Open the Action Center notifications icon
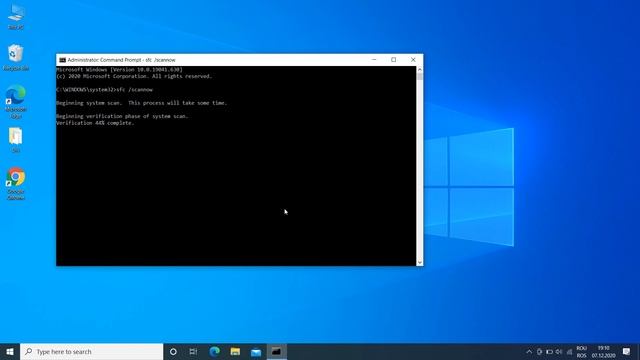Screen dimensions: 640x360 [626, 351]
